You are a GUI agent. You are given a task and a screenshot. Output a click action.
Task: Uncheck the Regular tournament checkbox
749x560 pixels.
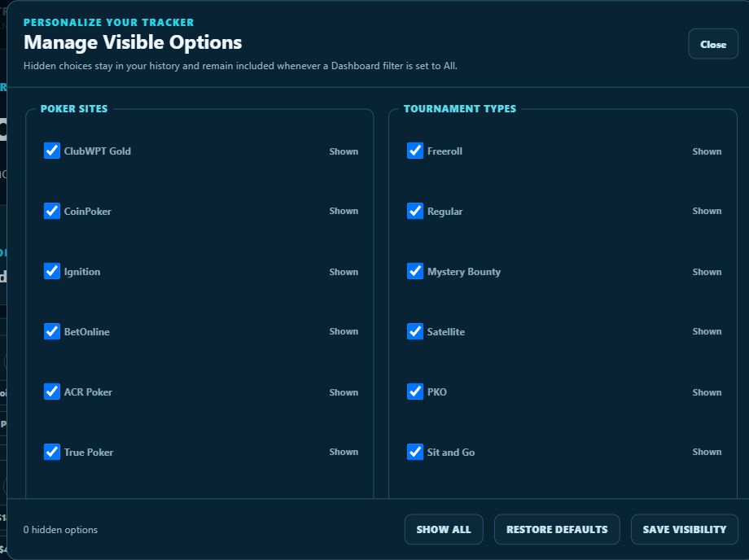click(x=415, y=211)
